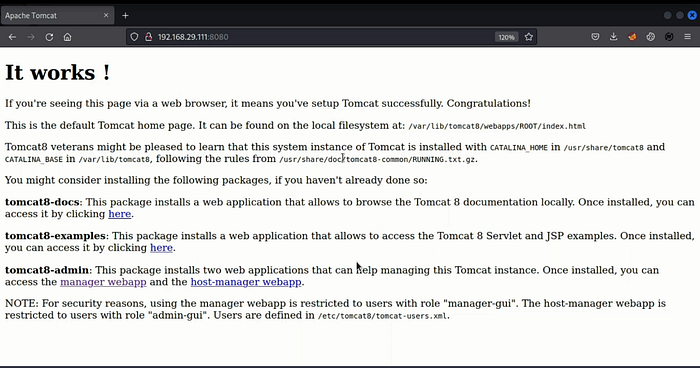Open the Firefox hamburger menu
This screenshot has width=700, height=368.
pyautogui.click(x=688, y=37)
